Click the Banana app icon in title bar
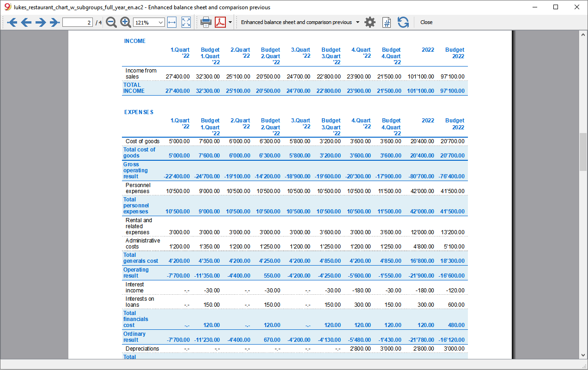Screen dimensions: 588x370 tap(7, 7)
